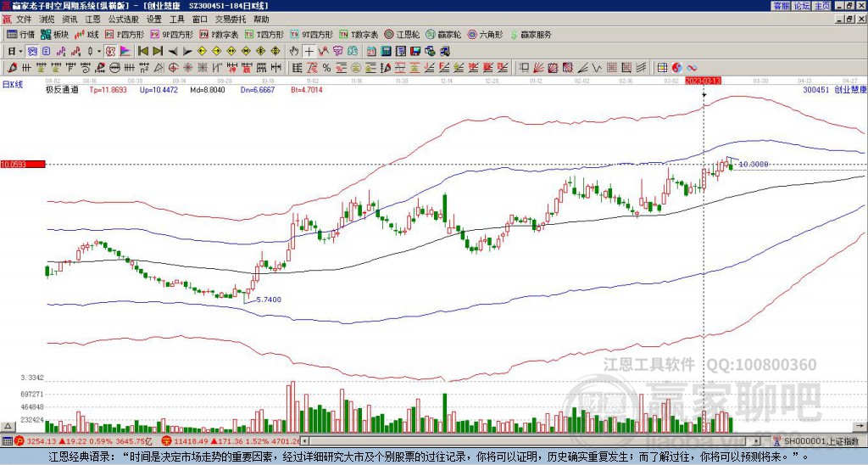
Task: Switch to the K线 chart view
Action: 86,34
